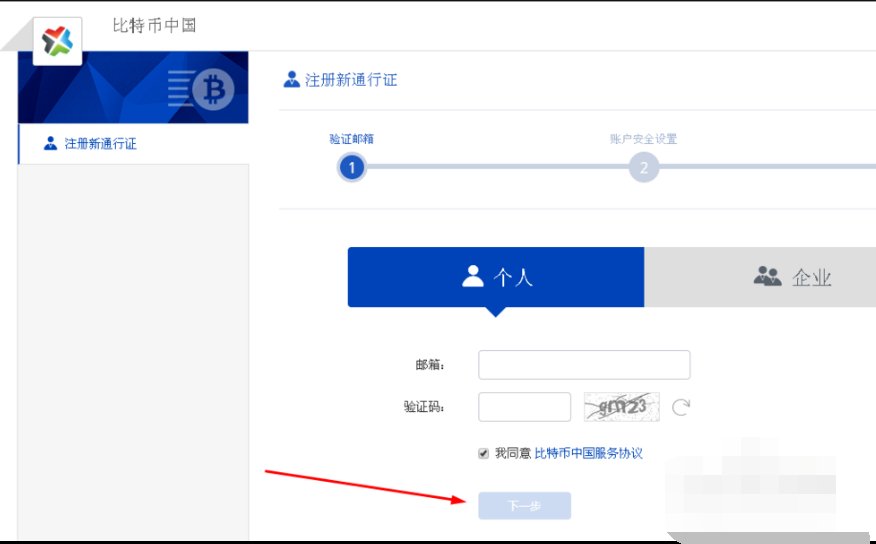
Task: Focus the 邮箱 email input field
Action: (x=584, y=365)
